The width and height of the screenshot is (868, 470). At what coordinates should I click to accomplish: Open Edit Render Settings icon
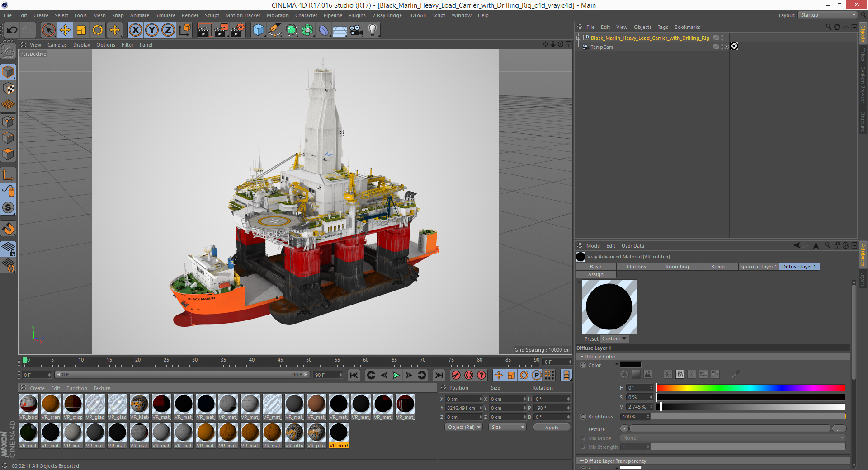pyautogui.click(x=238, y=30)
